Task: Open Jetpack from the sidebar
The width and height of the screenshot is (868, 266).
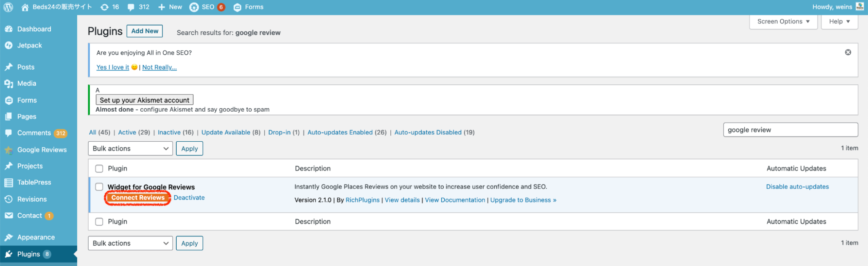Action: (x=30, y=45)
